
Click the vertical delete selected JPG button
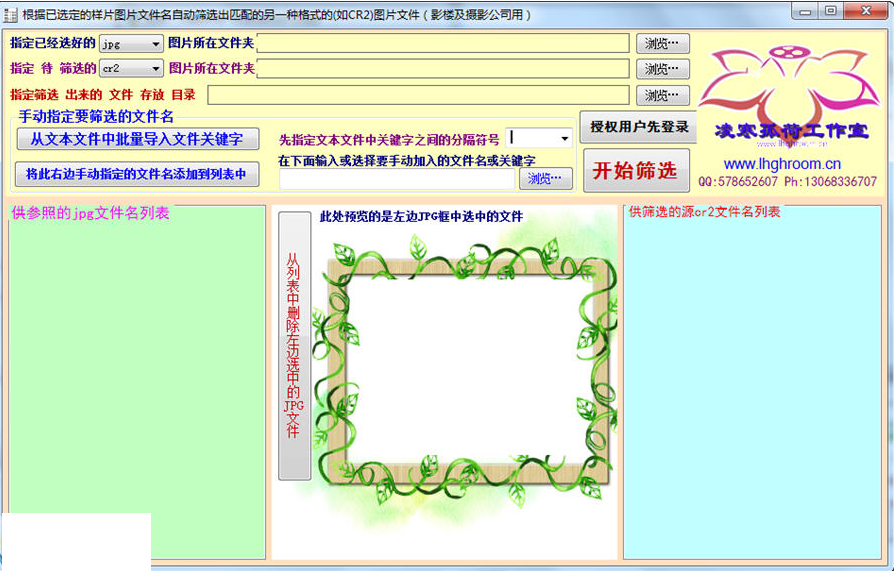point(294,345)
